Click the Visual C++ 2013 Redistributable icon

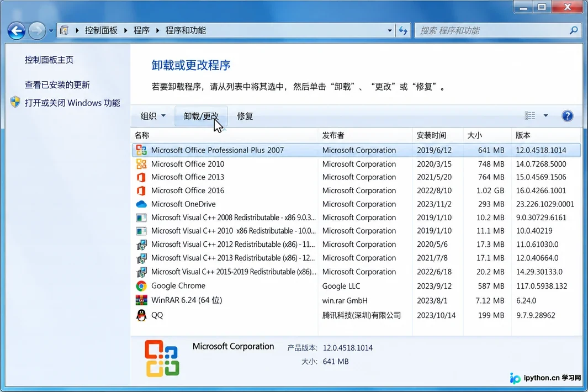point(141,258)
